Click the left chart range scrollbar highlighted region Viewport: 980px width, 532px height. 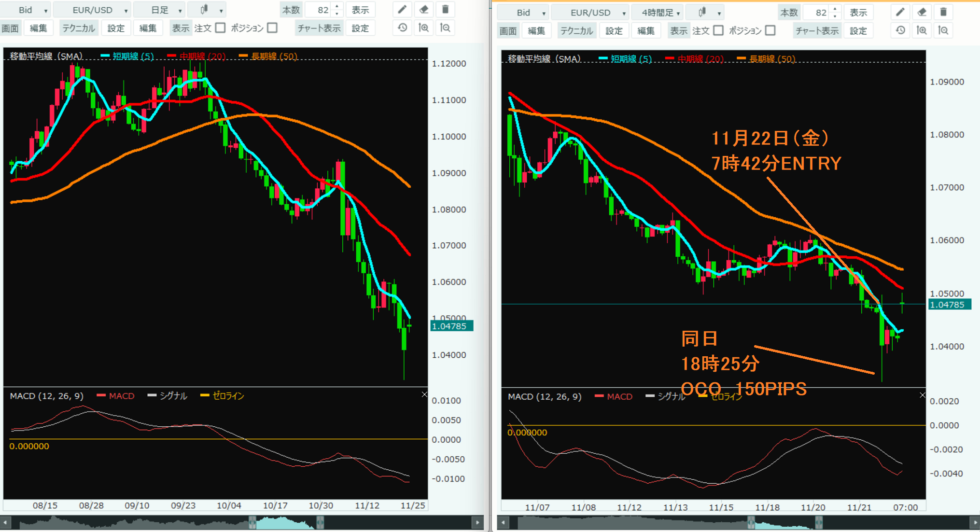point(286,522)
